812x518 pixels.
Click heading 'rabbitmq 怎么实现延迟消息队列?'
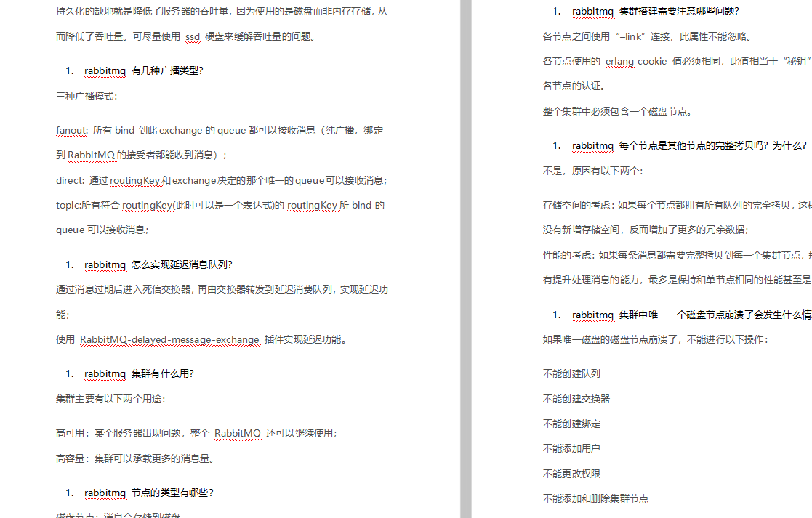pyautogui.click(x=158, y=265)
